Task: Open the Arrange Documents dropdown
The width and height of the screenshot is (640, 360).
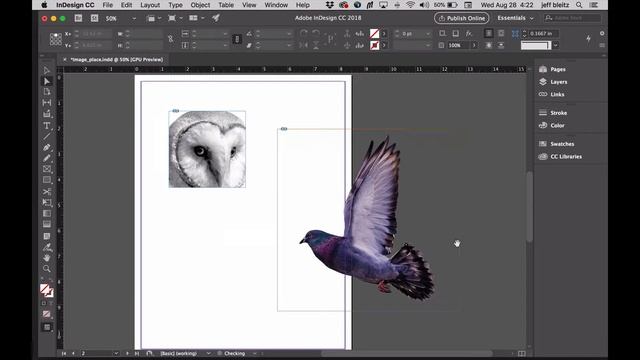Action: (x=196, y=18)
